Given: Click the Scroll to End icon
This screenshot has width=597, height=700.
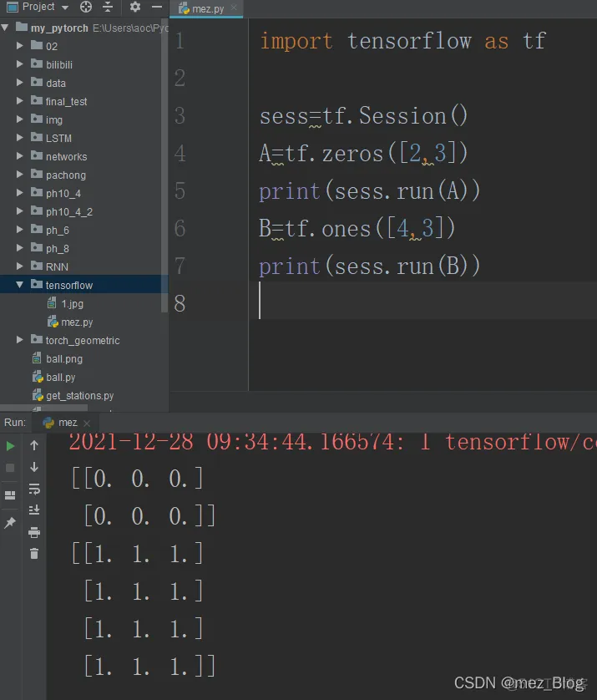Looking at the screenshot, I should (34, 510).
